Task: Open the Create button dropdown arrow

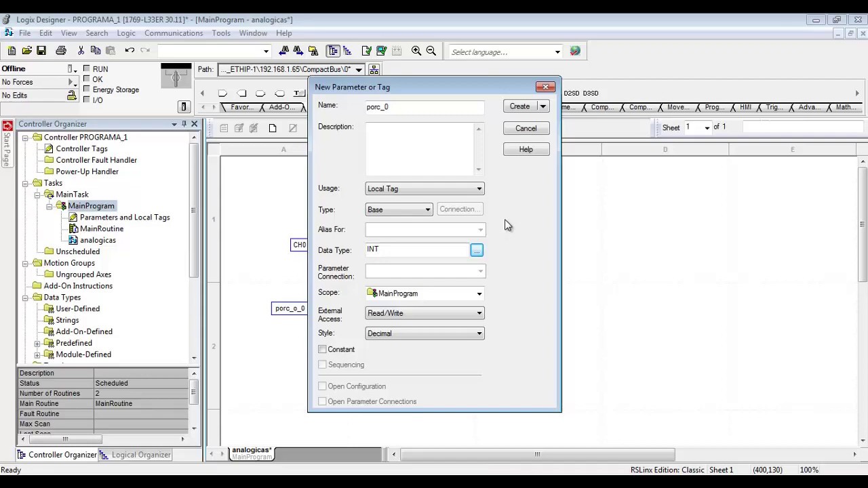Action: tap(542, 106)
